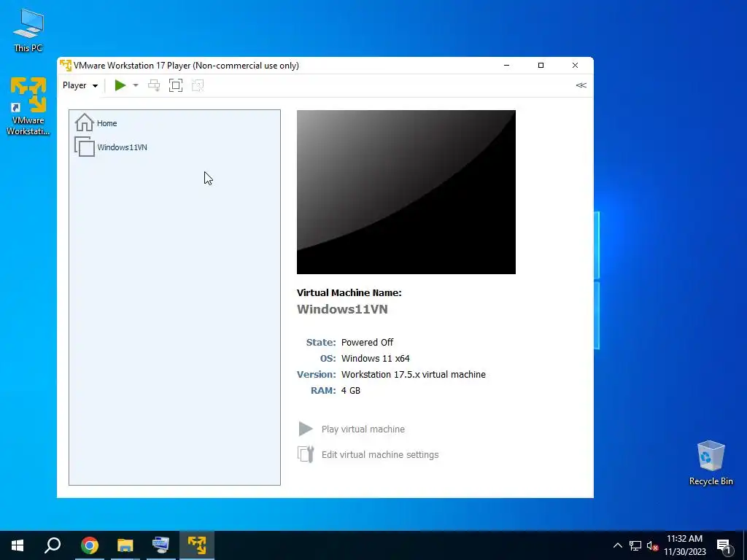Click the Windows 11 x64 OS value
This screenshot has width=747, height=560.
(x=376, y=359)
